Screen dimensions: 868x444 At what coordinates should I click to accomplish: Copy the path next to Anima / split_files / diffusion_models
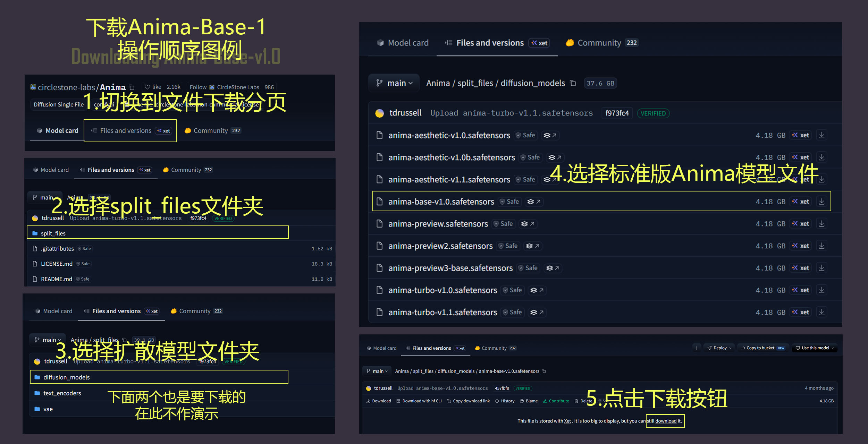pyautogui.click(x=573, y=83)
